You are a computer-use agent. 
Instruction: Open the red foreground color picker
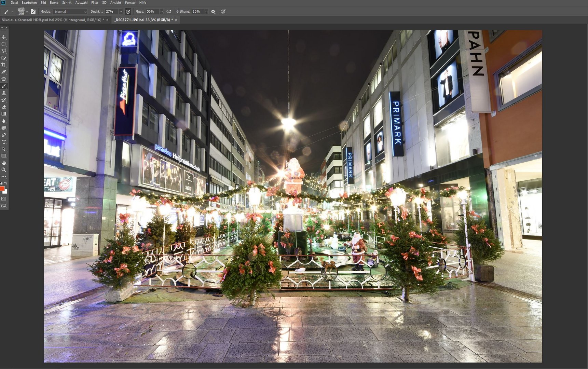[2, 189]
